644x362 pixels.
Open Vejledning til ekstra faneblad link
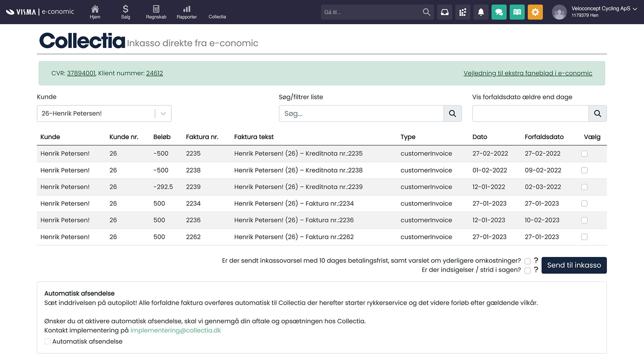pyautogui.click(x=527, y=73)
